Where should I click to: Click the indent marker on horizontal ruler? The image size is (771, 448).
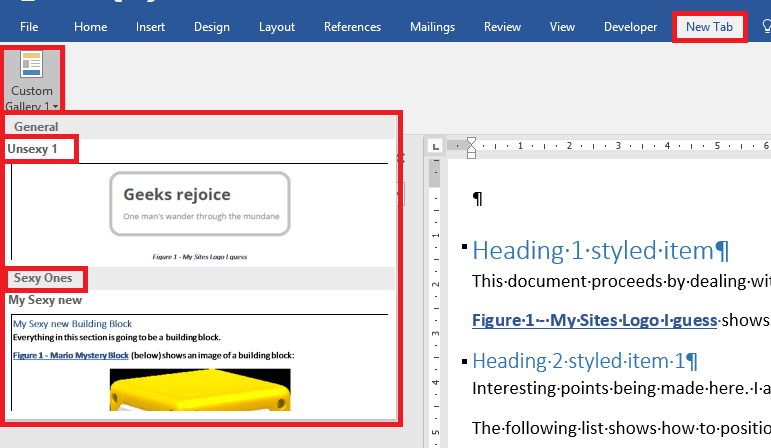coord(472,147)
